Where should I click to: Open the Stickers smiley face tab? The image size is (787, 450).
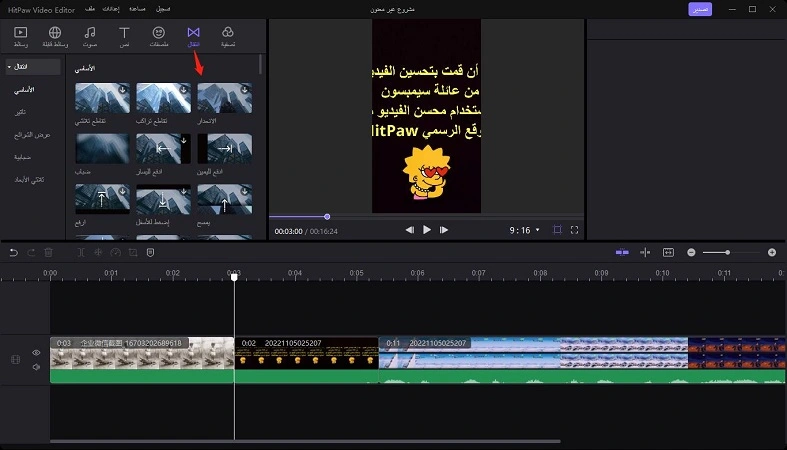click(159, 37)
